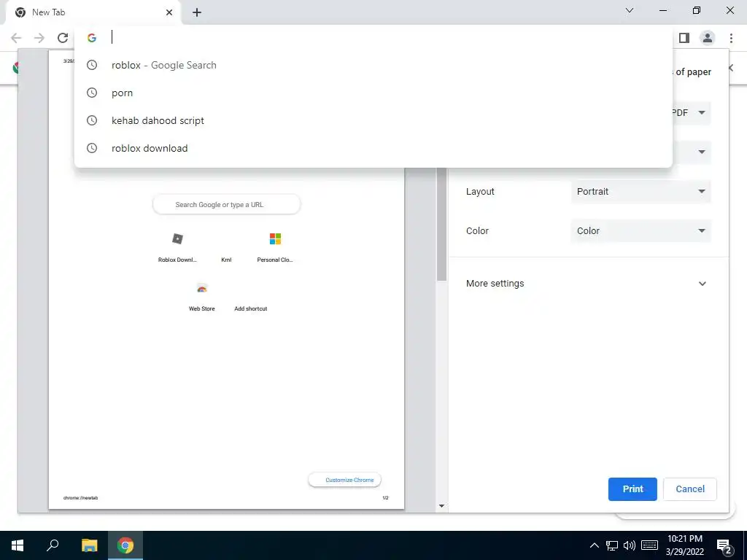Click the Krnl shortcut label in preview
The image size is (747, 560).
[x=226, y=260]
